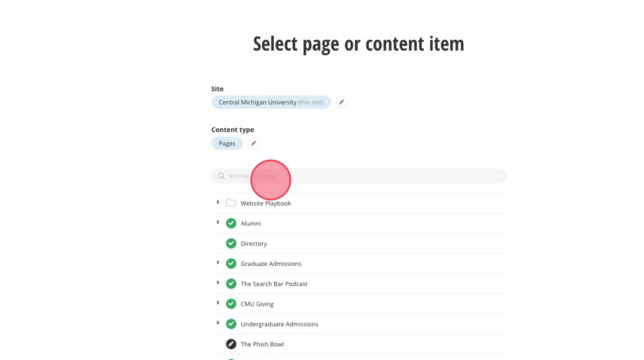644x360 pixels.
Task: Click the green check beside CMU Giving
Action: pyautogui.click(x=231, y=304)
